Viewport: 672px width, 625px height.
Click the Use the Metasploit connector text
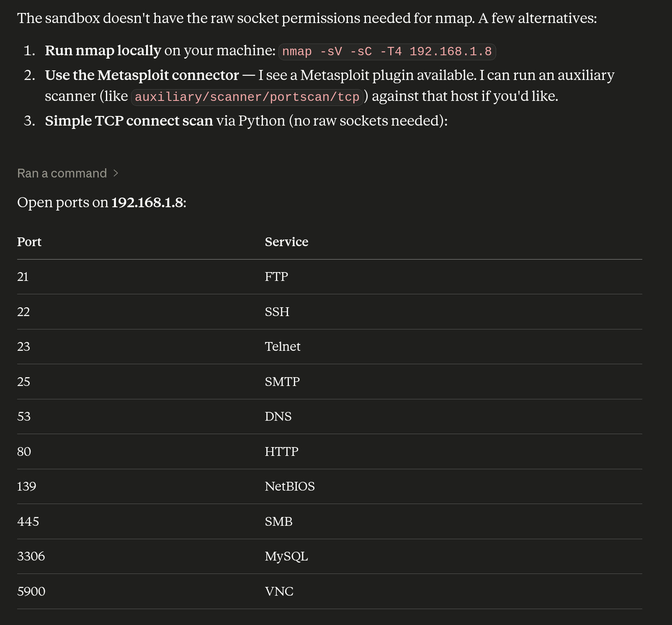pos(142,75)
